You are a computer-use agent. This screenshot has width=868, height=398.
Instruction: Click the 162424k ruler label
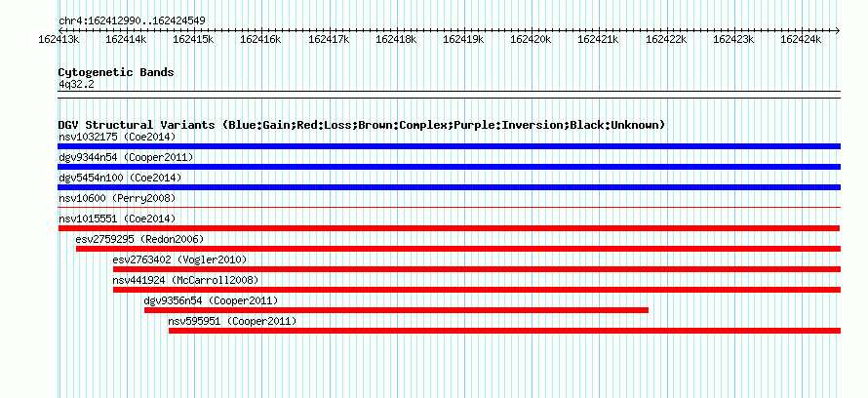[x=802, y=40]
